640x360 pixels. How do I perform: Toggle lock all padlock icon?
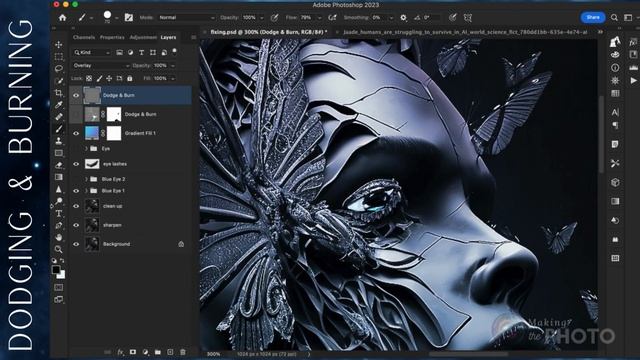point(129,78)
